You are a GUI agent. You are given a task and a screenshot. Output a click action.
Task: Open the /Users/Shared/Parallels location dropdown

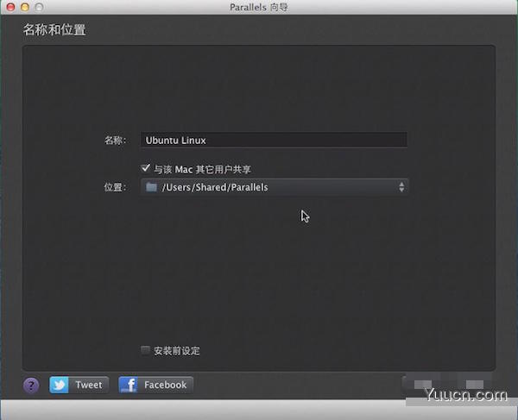click(275, 187)
